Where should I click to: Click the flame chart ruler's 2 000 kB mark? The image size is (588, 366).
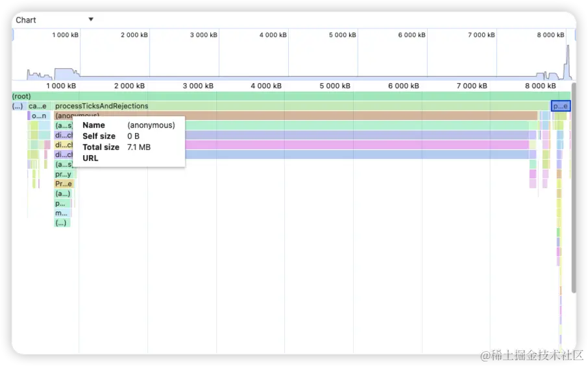(x=129, y=86)
